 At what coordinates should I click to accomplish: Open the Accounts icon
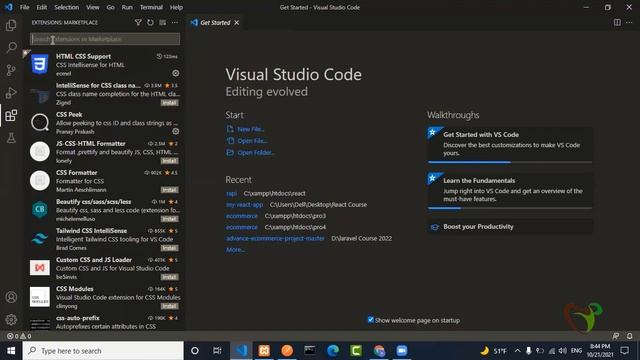tap(11, 297)
